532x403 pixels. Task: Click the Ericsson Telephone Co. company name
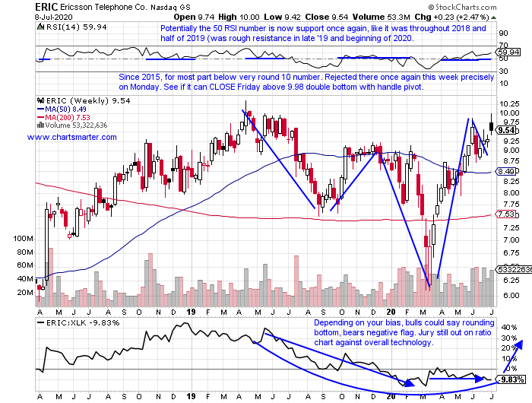point(104,7)
